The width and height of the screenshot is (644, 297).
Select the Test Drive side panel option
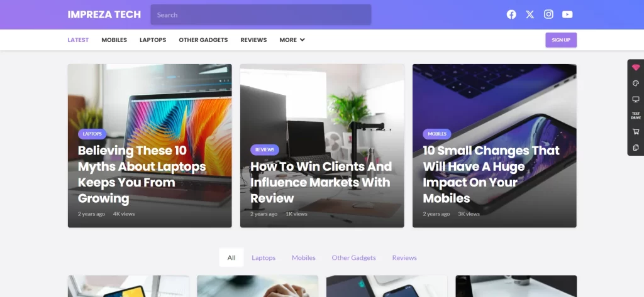(636, 116)
